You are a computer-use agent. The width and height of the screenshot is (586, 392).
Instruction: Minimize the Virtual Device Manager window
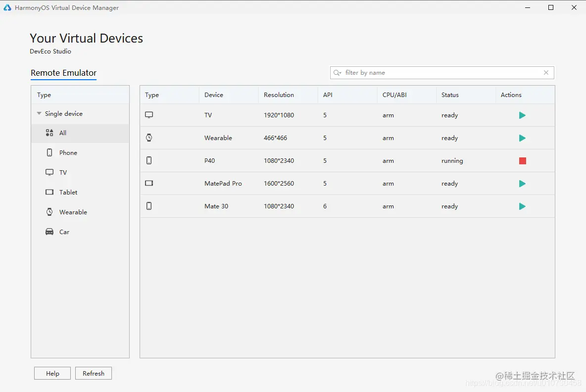pyautogui.click(x=528, y=7)
